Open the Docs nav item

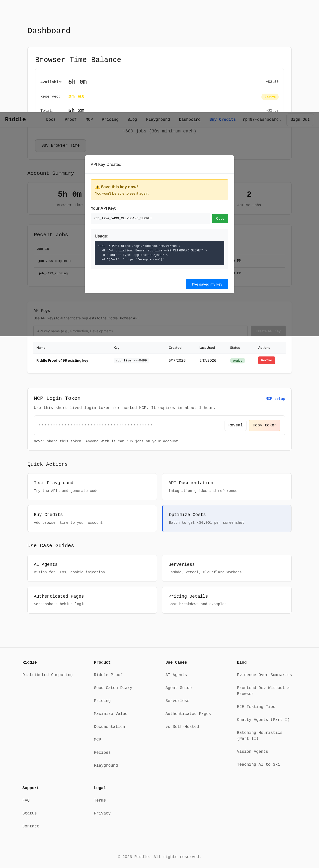point(51,119)
